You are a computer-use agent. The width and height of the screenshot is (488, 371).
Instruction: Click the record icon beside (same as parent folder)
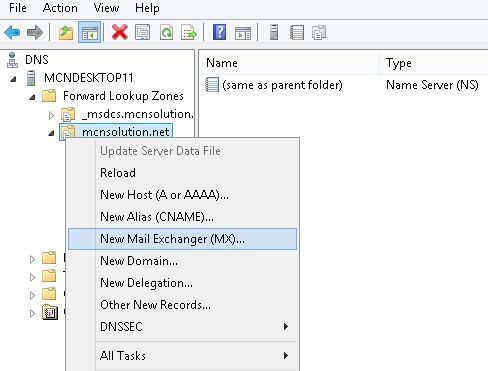(x=212, y=85)
